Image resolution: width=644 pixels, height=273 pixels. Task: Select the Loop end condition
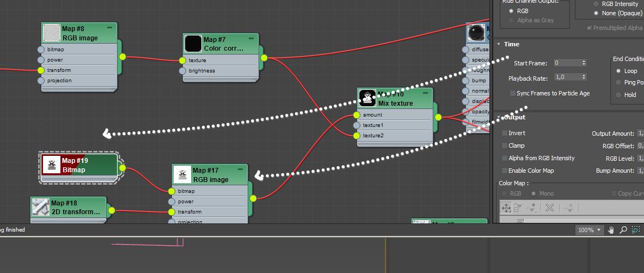point(619,71)
